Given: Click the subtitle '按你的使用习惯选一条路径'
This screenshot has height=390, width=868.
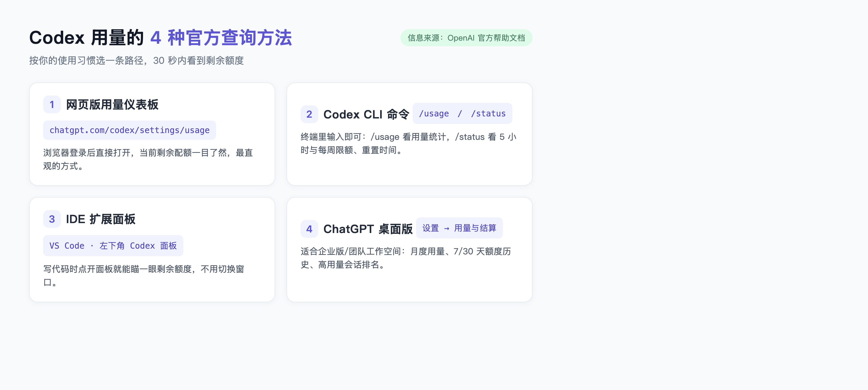Looking at the screenshot, I should pyautogui.click(x=86, y=60).
